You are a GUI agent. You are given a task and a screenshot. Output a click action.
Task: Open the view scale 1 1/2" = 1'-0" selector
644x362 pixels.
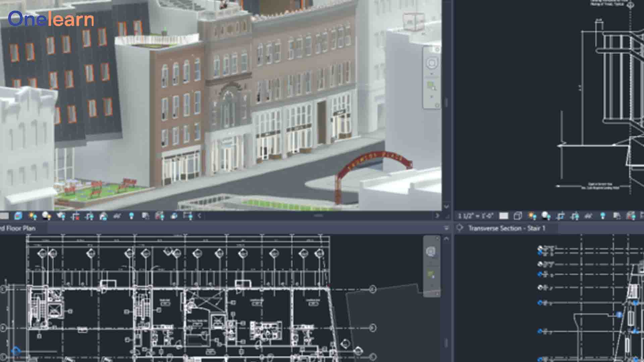point(476,216)
